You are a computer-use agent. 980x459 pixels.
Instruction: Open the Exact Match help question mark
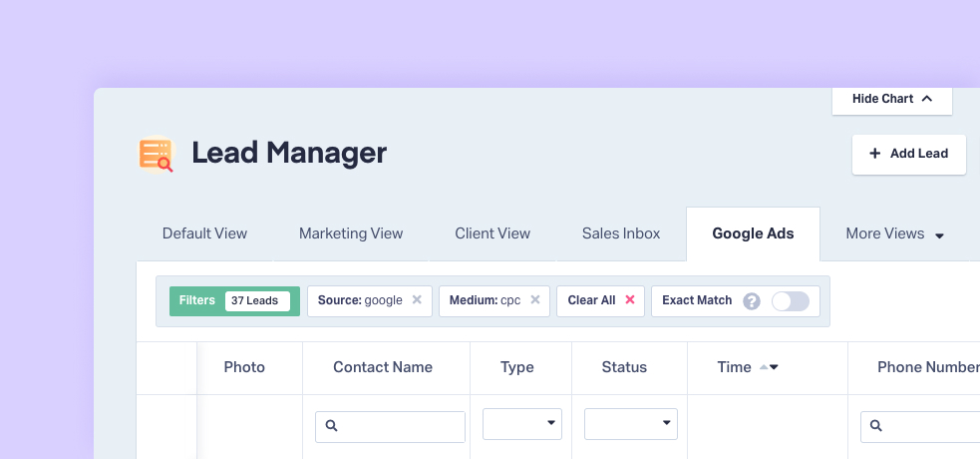click(x=752, y=301)
